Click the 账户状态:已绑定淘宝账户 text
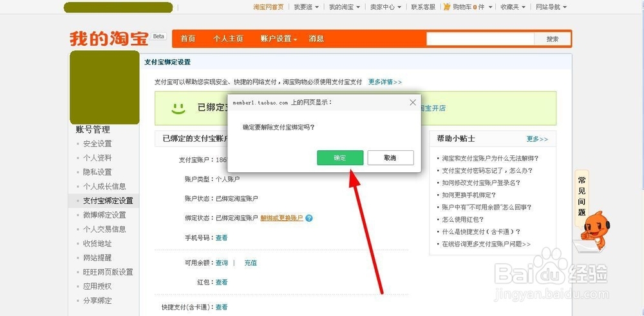 click(x=222, y=199)
